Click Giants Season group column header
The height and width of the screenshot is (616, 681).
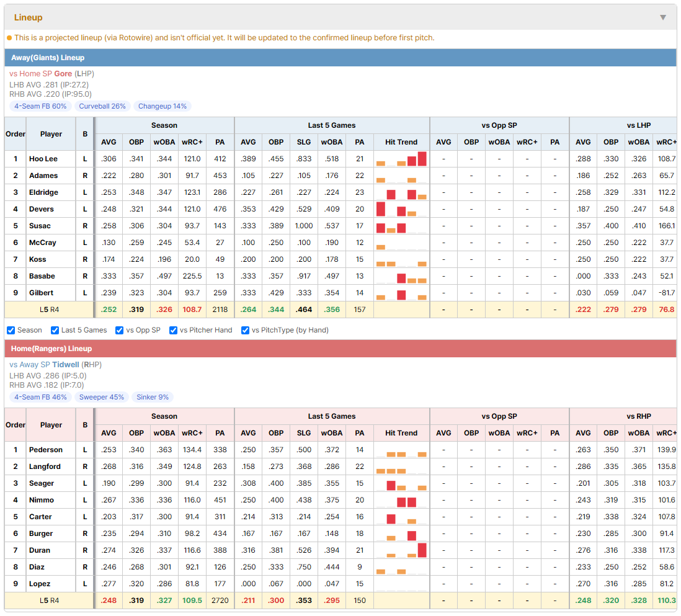coord(164,125)
